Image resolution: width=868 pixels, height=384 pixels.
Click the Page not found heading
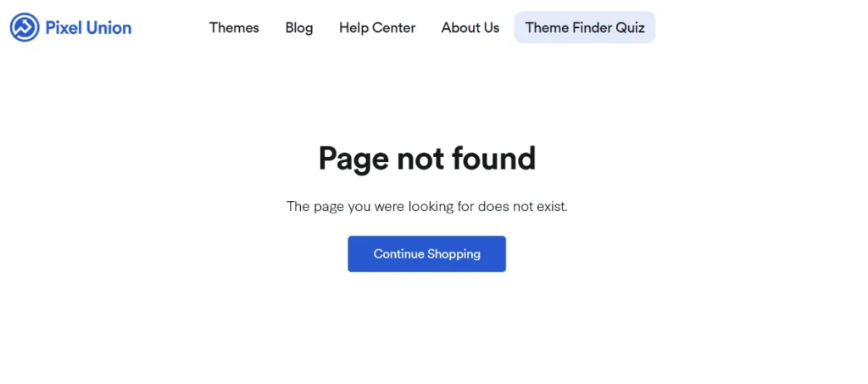click(x=426, y=159)
